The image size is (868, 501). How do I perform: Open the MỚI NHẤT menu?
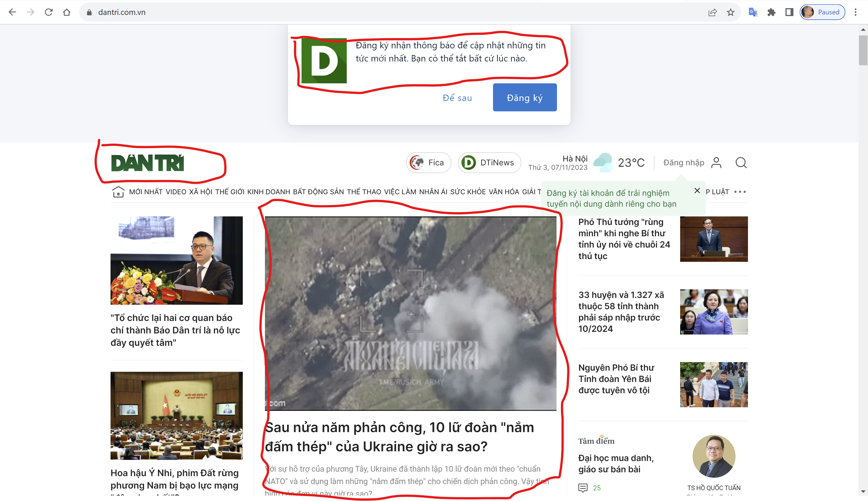pos(146,192)
